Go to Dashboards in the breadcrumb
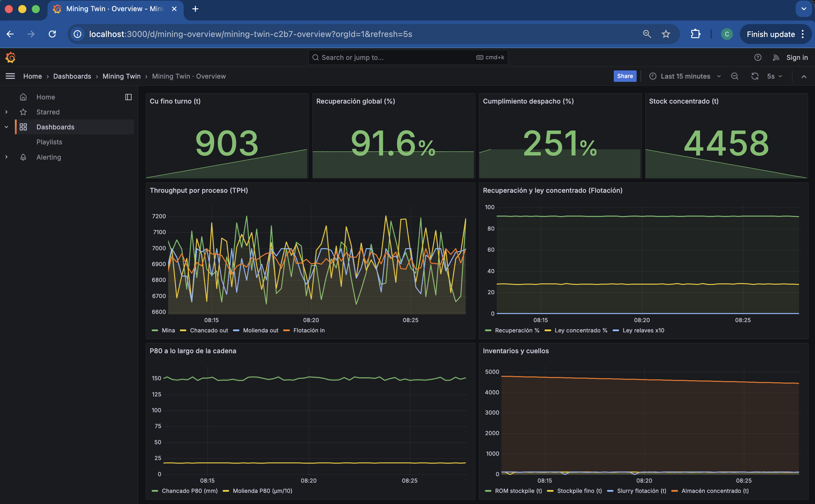The width and height of the screenshot is (815, 504). [x=72, y=76]
